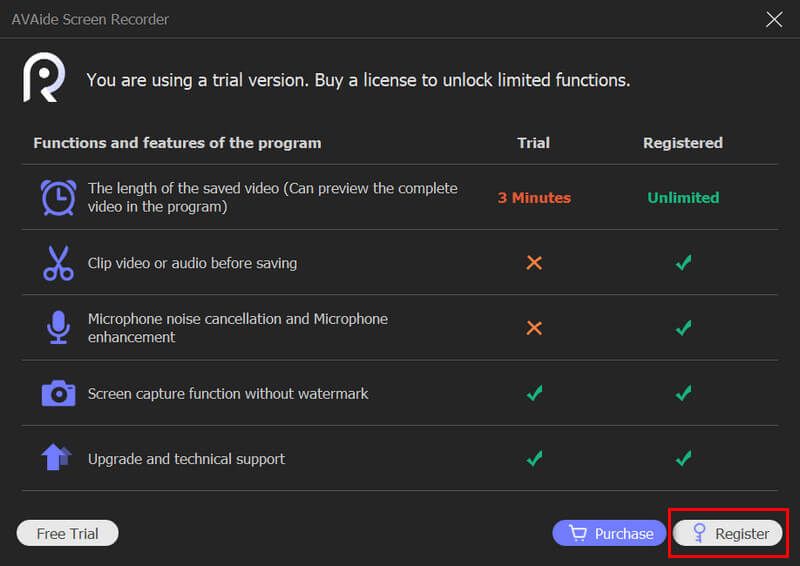Screen dimensions: 800x566
Task: Open the Register dialog via its label
Action: (x=742, y=533)
